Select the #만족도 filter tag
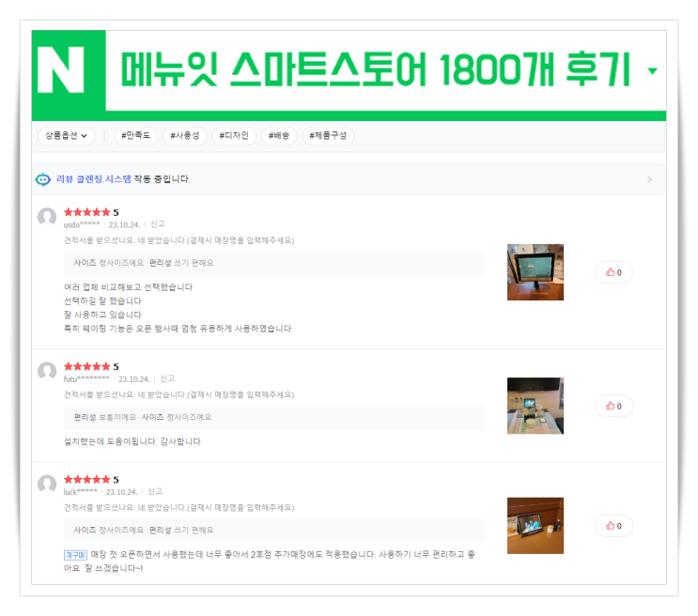 point(136,136)
